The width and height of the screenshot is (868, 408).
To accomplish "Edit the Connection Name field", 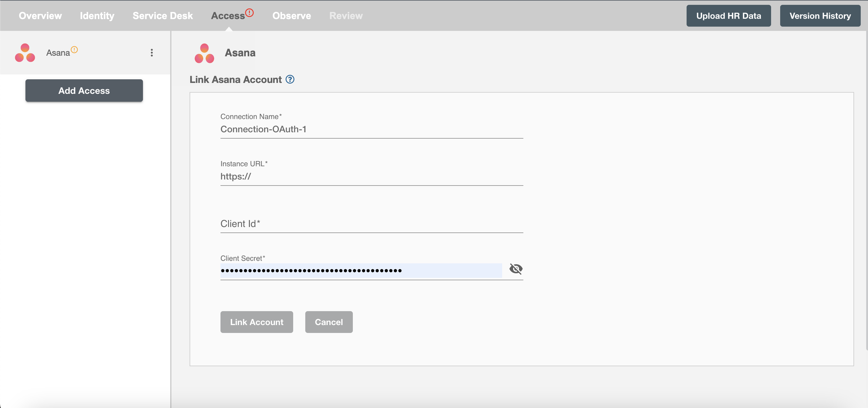I will pyautogui.click(x=371, y=129).
